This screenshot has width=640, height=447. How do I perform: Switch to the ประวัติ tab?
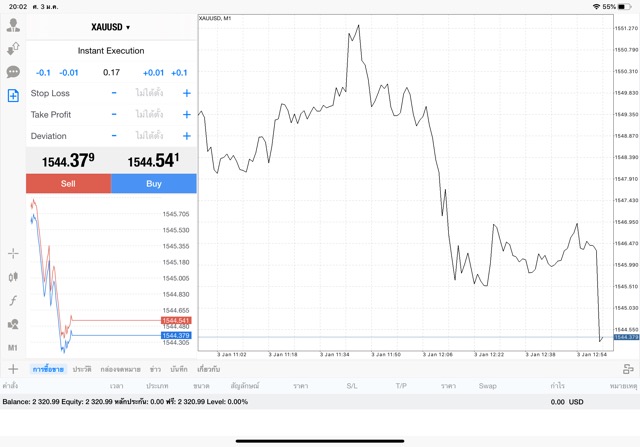(81, 370)
